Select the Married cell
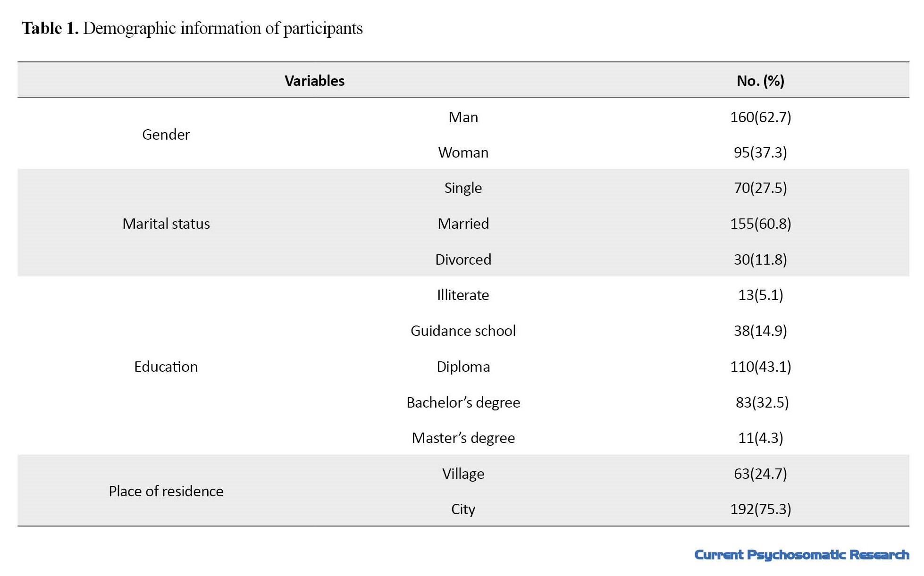 pos(463,224)
